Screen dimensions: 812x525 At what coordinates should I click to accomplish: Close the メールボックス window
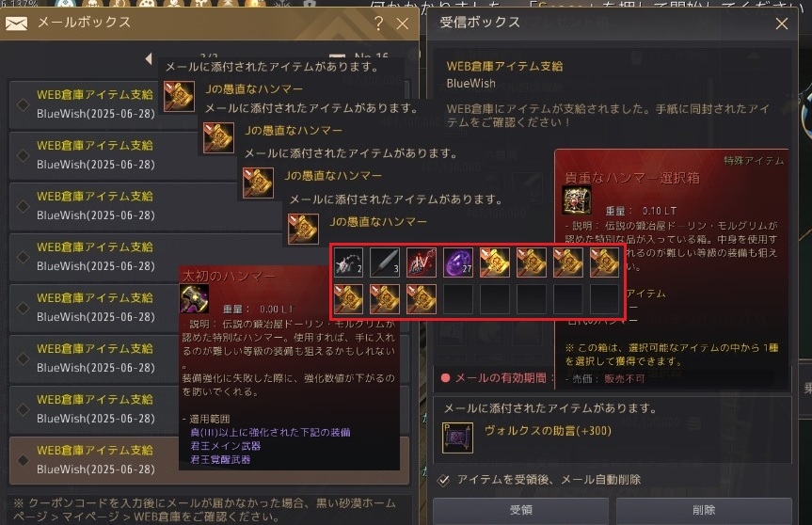coord(403,24)
